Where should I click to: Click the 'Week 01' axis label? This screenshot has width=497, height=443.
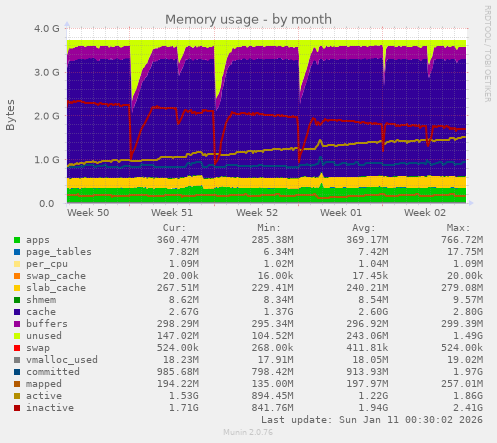click(341, 213)
